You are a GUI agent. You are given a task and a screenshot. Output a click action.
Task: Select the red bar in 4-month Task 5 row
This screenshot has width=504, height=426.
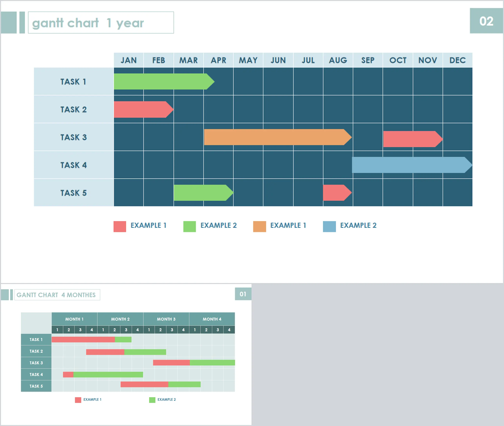tap(144, 384)
